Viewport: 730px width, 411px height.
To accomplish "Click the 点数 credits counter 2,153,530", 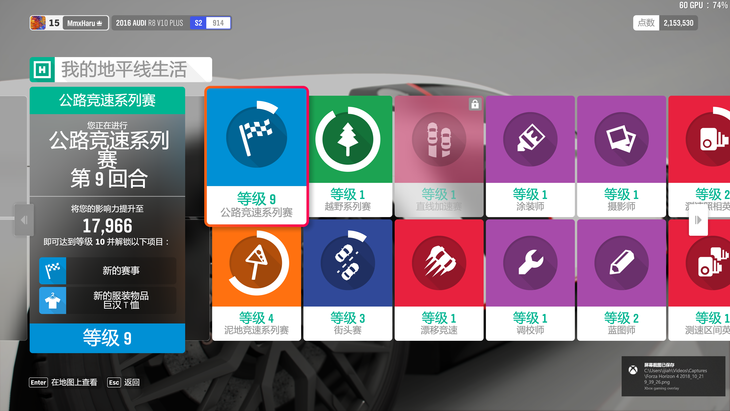I will click(665, 23).
